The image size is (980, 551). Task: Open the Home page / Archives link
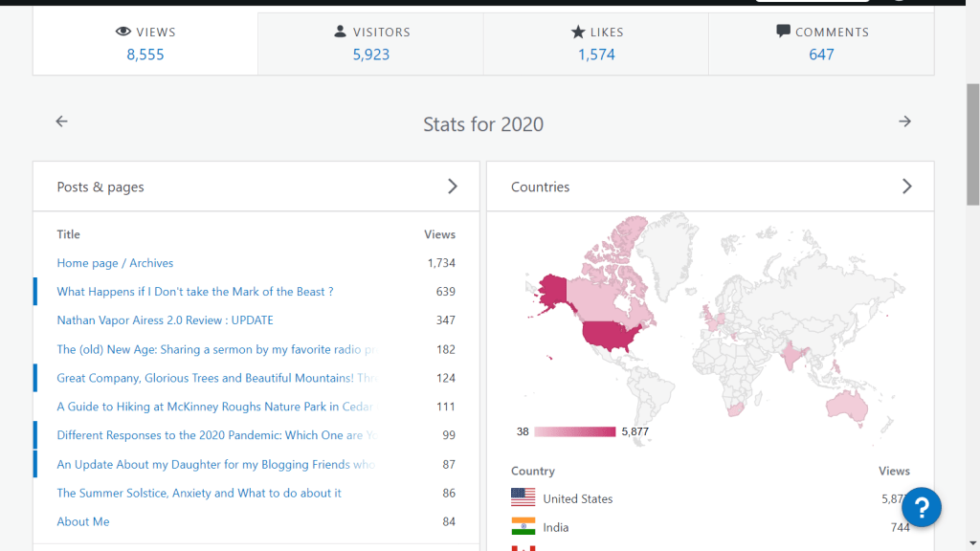[x=115, y=263]
